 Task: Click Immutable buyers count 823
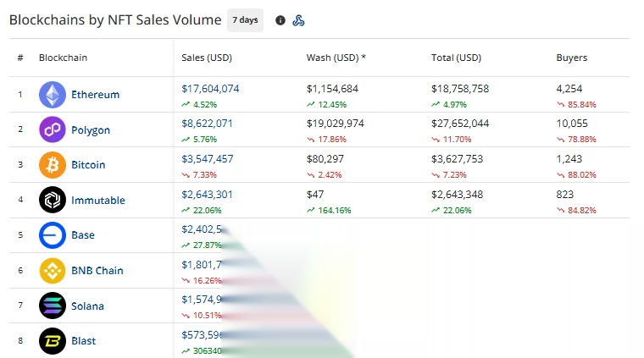(x=564, y=195)
